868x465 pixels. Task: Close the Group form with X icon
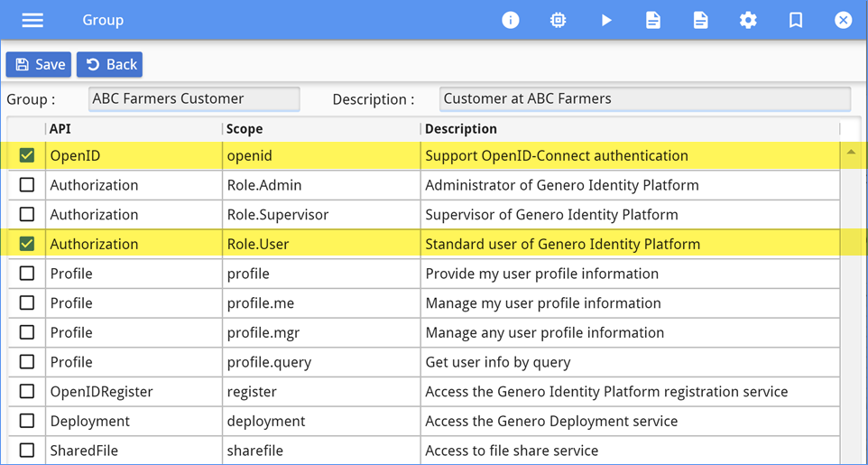[843, 20]
